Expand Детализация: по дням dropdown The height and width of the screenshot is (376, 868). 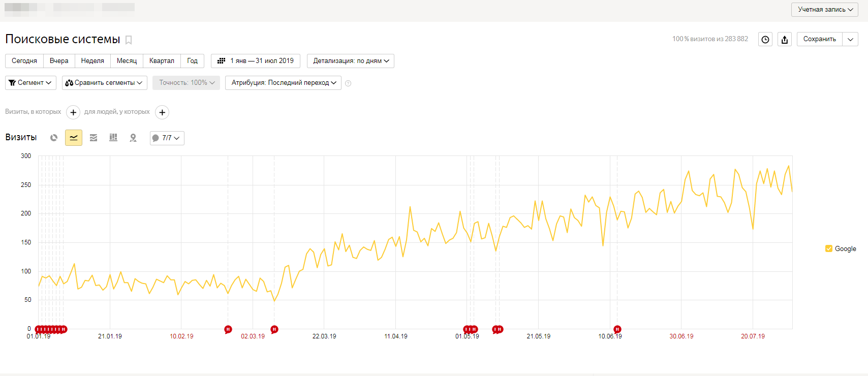pos(351,61)
